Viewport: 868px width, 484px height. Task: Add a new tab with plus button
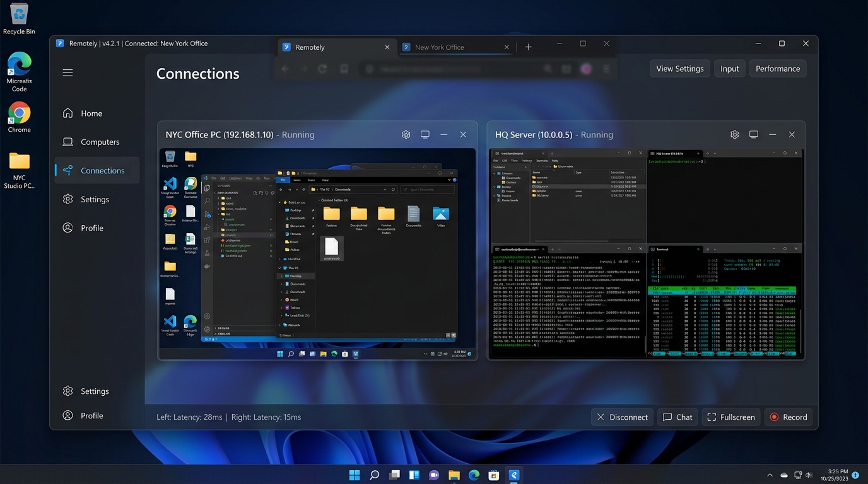coord(529,47)
